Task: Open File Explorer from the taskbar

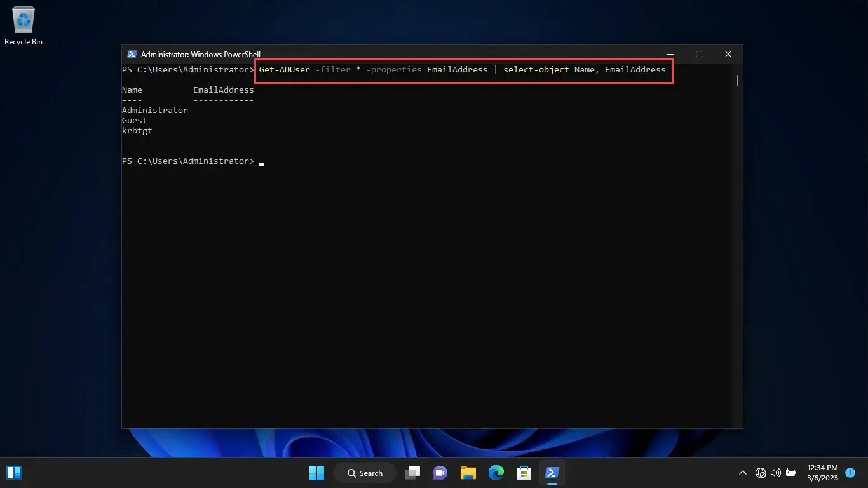Action: tap(468, 473)
